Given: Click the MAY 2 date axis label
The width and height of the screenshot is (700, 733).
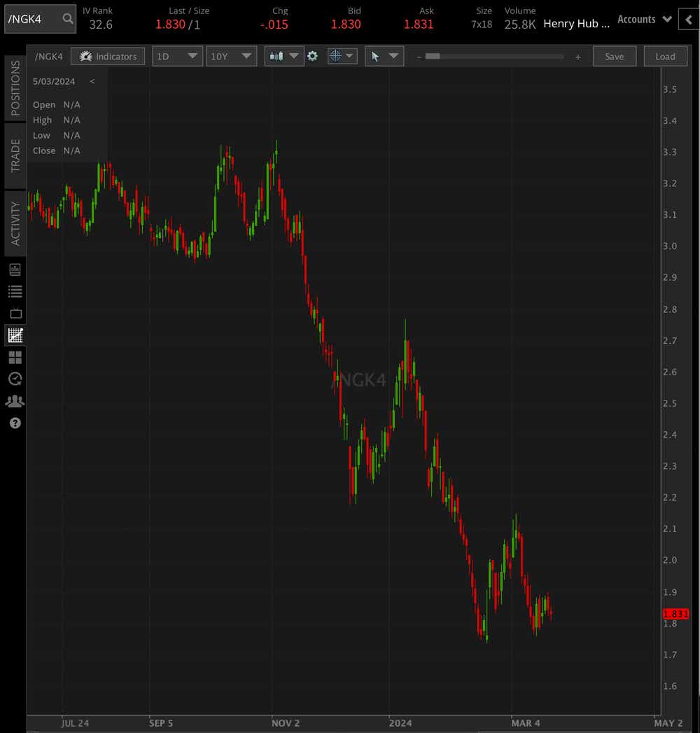Looking at the screenshot, I should point(668,723).
